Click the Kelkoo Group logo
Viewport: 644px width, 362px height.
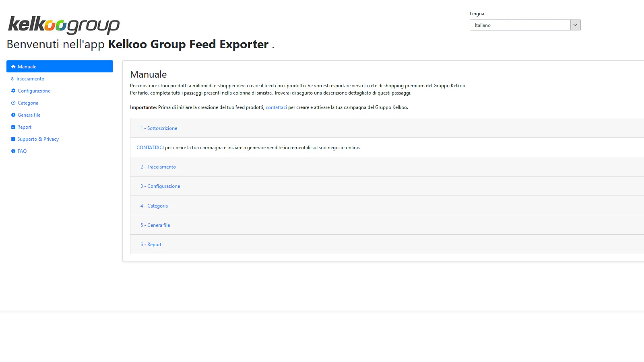pyautogui.click(x=64, y=25)
